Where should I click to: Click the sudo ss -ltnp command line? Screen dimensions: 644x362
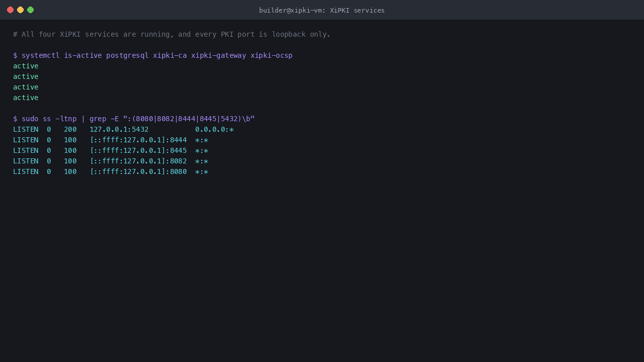134,119
